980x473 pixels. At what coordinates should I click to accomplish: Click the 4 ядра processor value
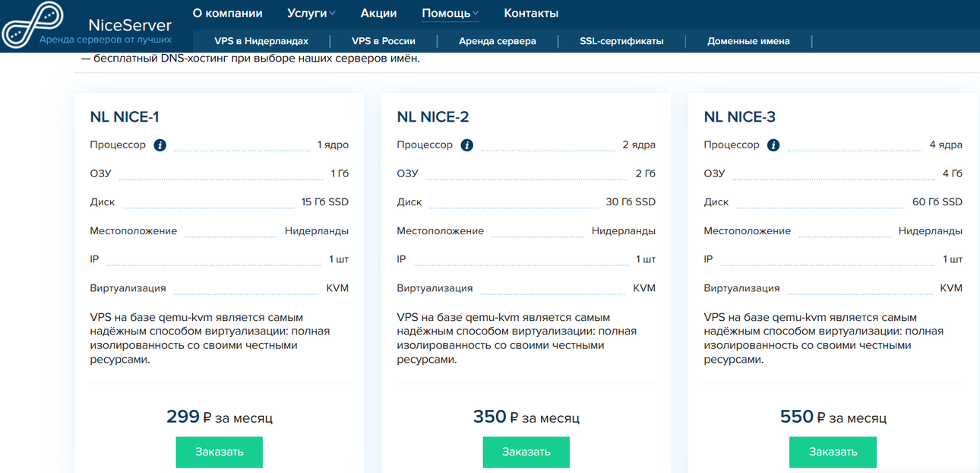tap(946, 145)
